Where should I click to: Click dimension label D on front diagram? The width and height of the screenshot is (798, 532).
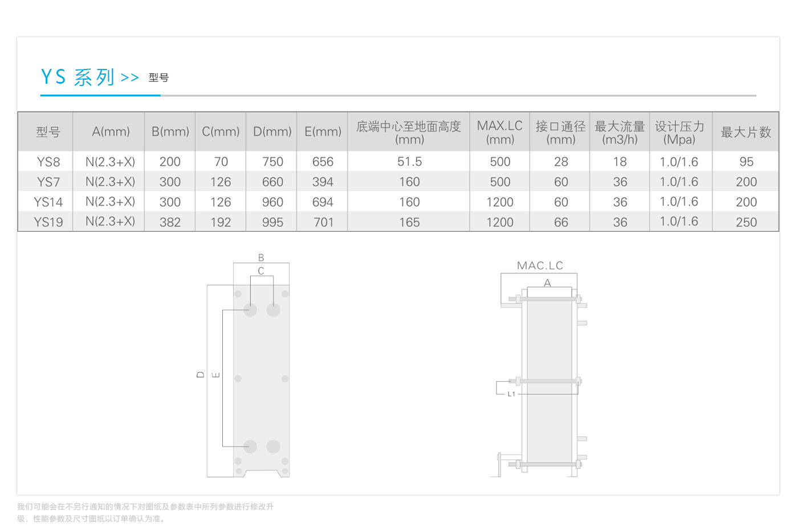click(200, 375)
